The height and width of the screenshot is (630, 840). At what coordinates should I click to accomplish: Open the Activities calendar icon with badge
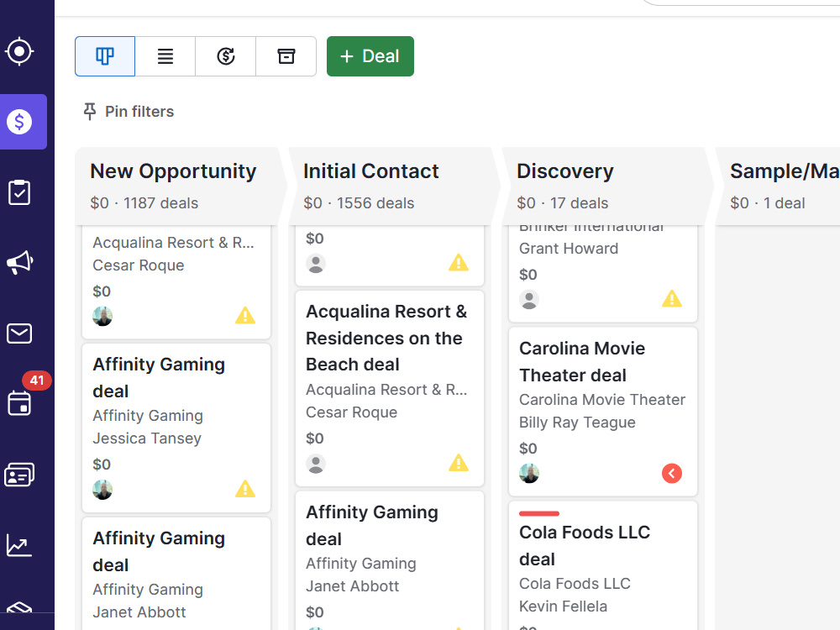[x=19, y=403]
